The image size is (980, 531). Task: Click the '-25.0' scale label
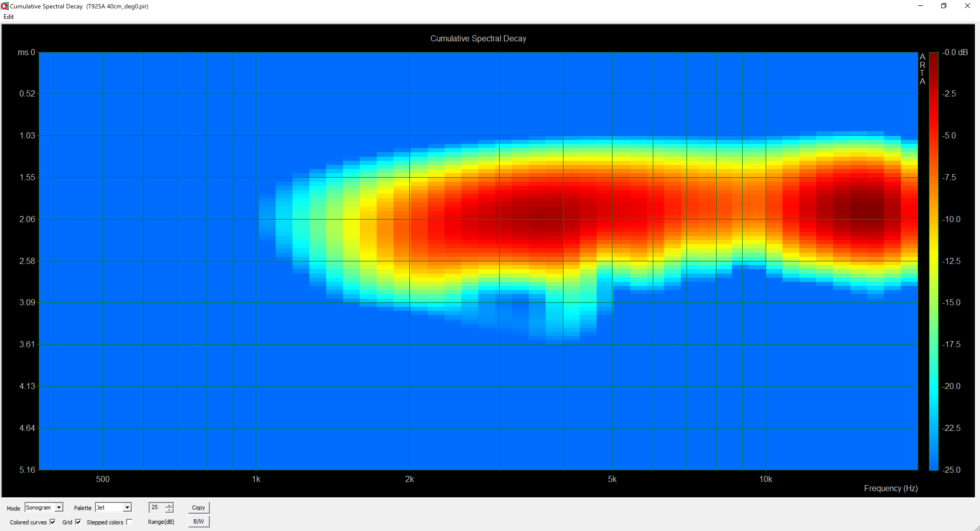click(951, 470)
